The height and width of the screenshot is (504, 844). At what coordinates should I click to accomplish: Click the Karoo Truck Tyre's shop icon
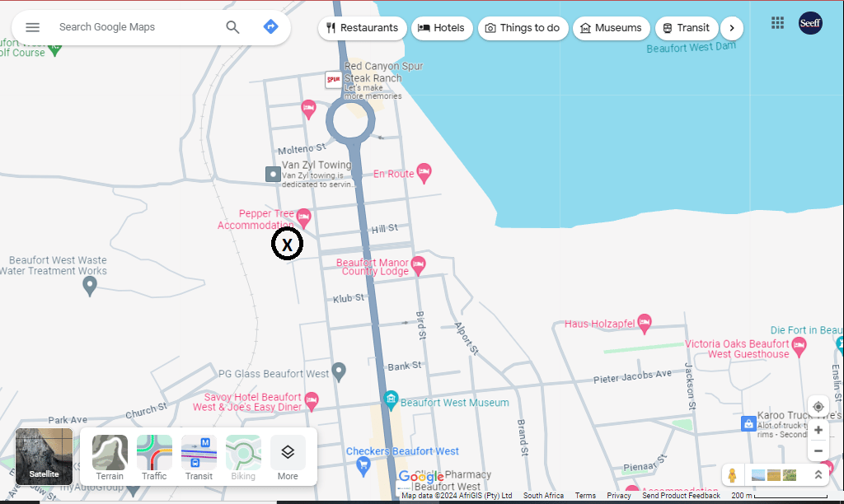point(748,424)
